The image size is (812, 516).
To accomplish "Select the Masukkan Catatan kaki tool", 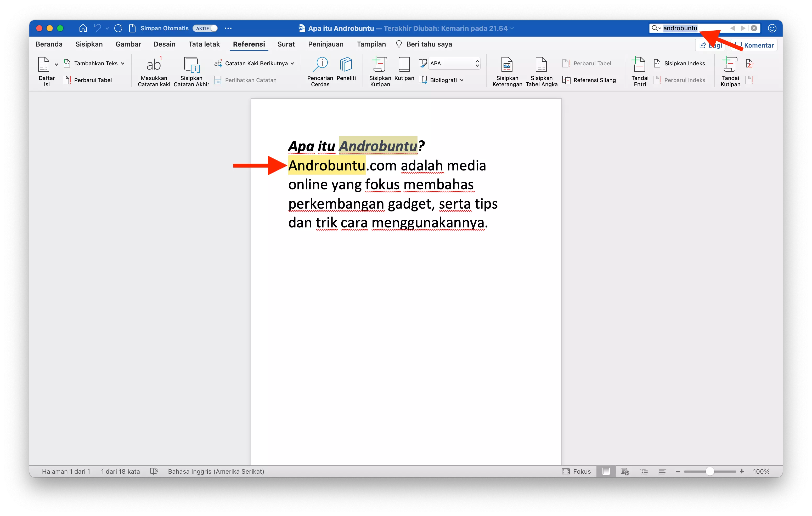I will point(154,71).
